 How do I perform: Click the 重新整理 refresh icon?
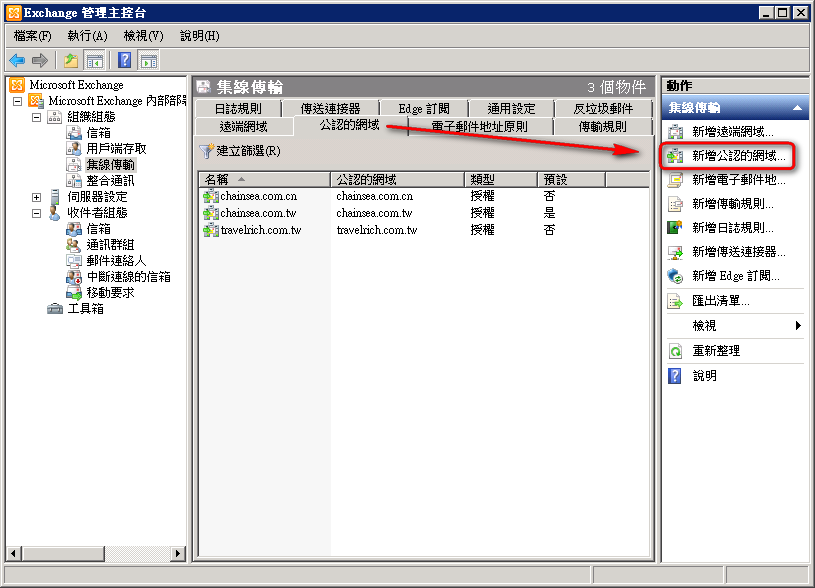point(675,351)
